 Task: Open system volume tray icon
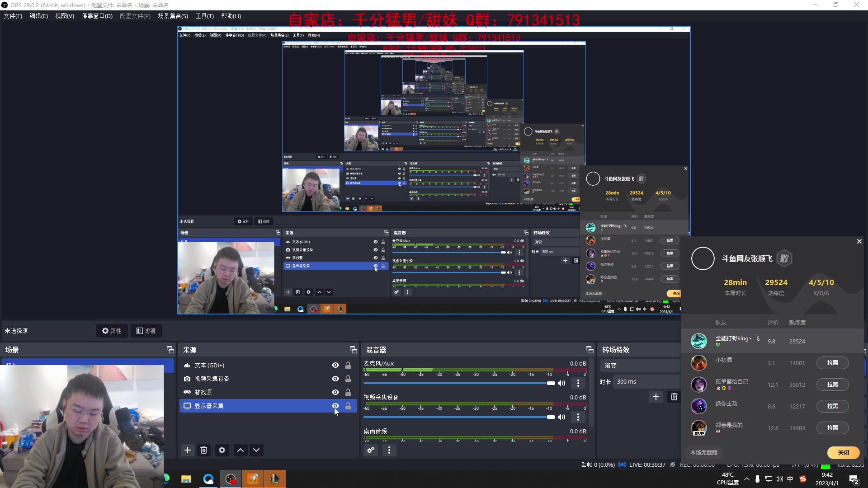coord(779,479)
